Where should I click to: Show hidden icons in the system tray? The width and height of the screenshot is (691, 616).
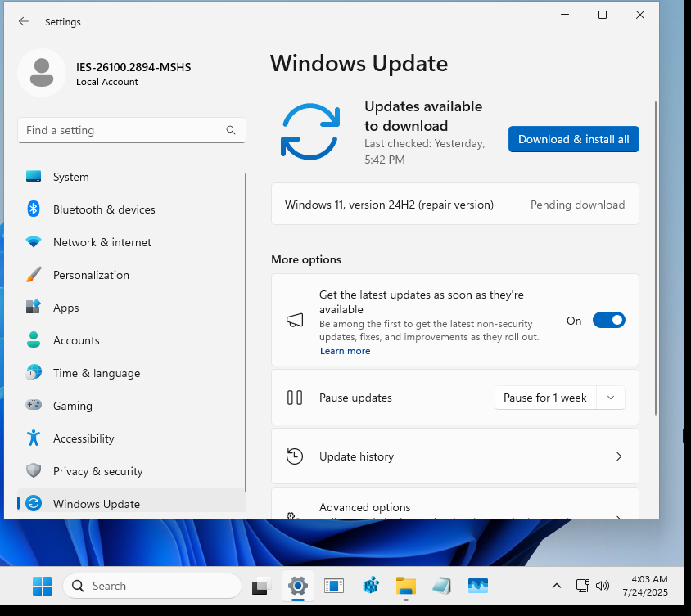tap(557, 586)
